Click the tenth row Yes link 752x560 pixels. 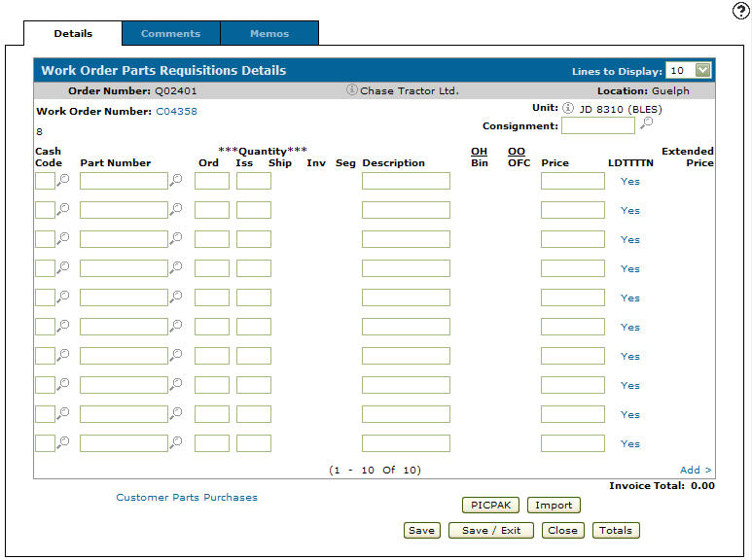click(x=629, y=444)
